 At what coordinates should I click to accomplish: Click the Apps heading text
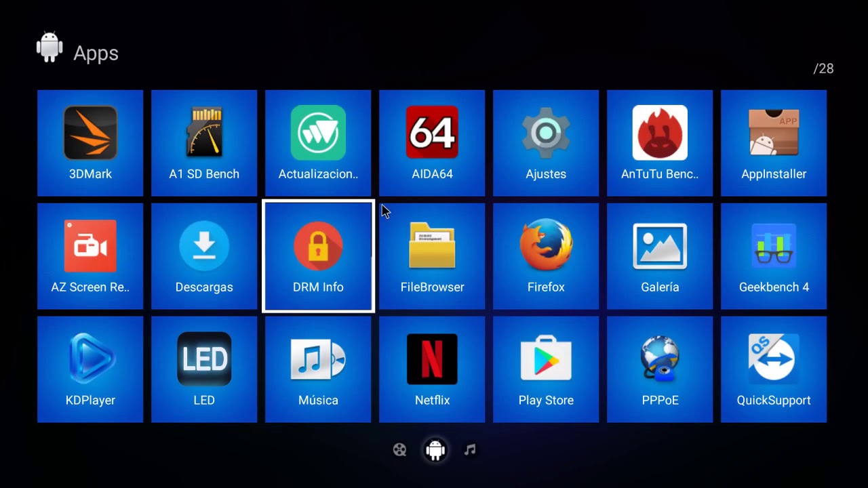96,54
